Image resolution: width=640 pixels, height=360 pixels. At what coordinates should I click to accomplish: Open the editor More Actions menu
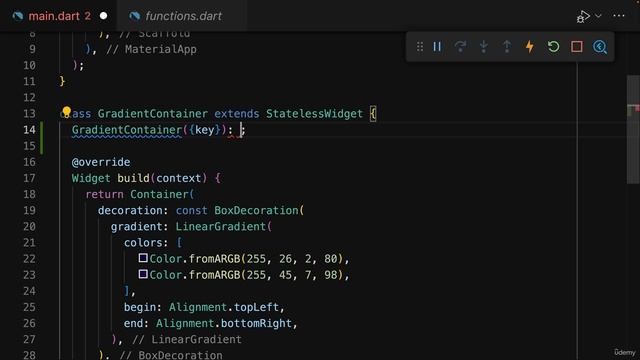click(x=619, y=16)
